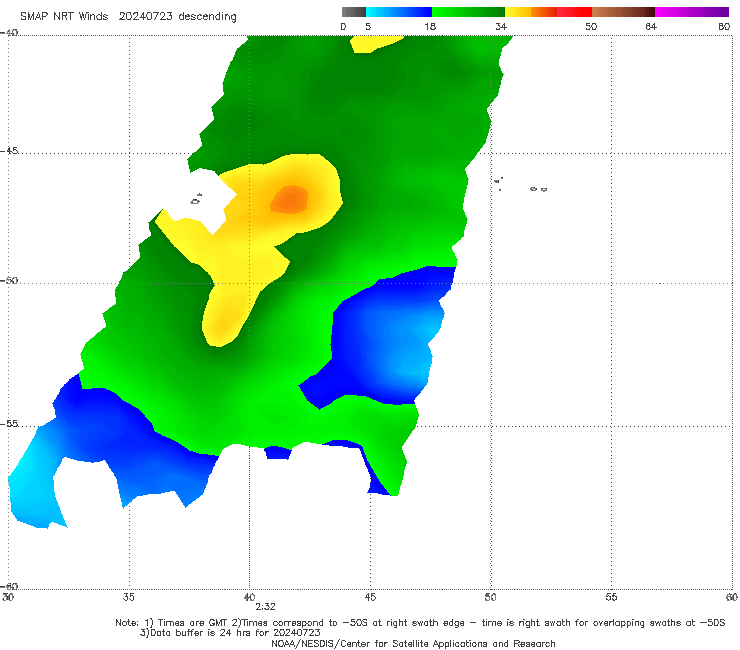Image resolution: width=740 pixels, height=650 pixels.
Task: Click the swath time label "2:32"
Action: (x=265, y=607)
